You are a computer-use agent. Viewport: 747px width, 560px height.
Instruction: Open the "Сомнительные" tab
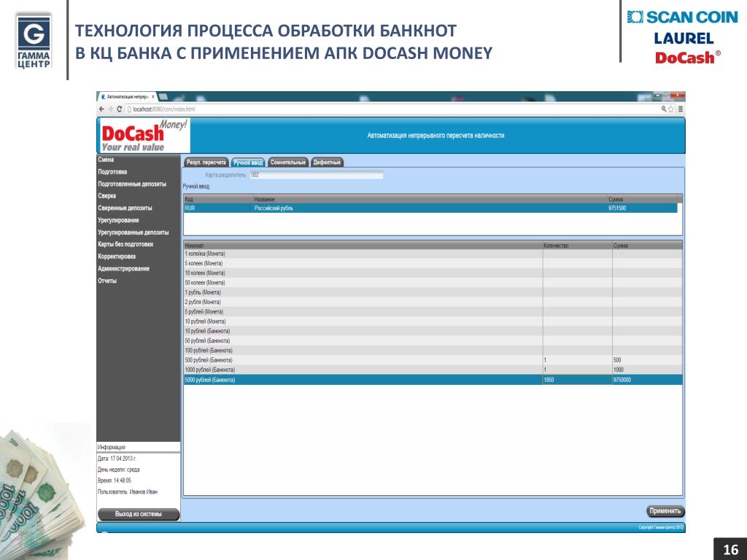(x=287, y=163)
